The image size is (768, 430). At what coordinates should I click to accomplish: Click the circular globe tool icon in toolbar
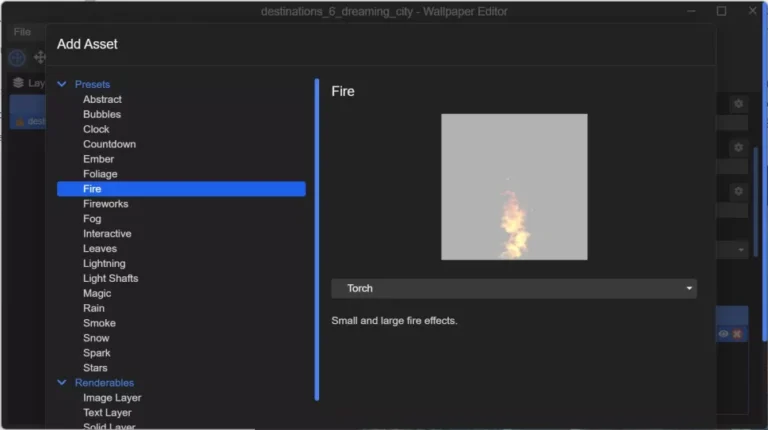click(17, 58)
